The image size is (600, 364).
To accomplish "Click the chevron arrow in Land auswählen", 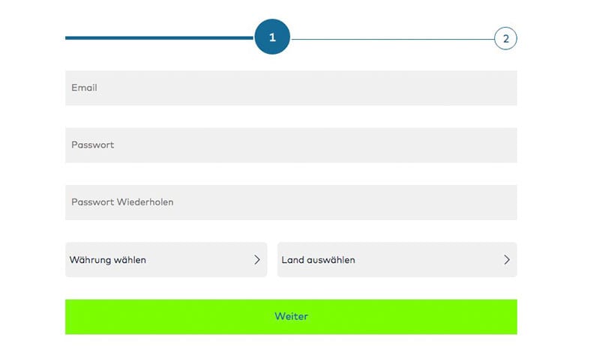I will (507, 260).
